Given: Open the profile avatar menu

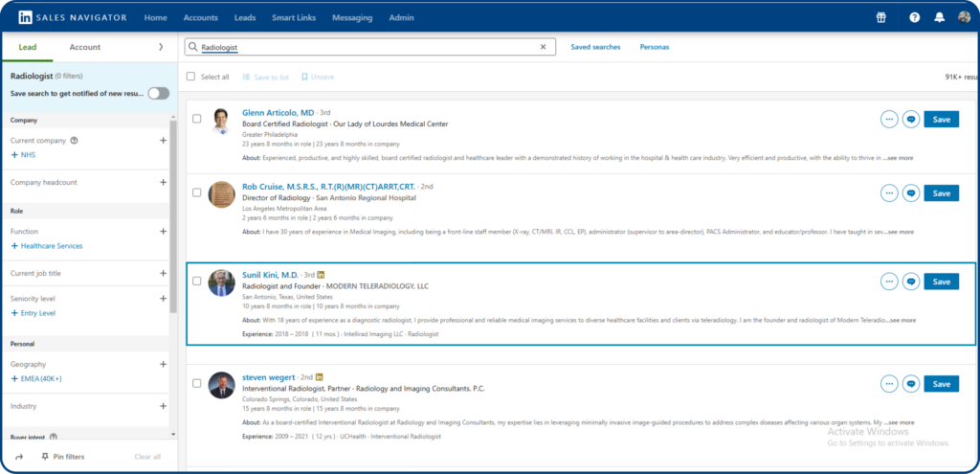Looking at the screenshot, I should (x=964, y=17).
